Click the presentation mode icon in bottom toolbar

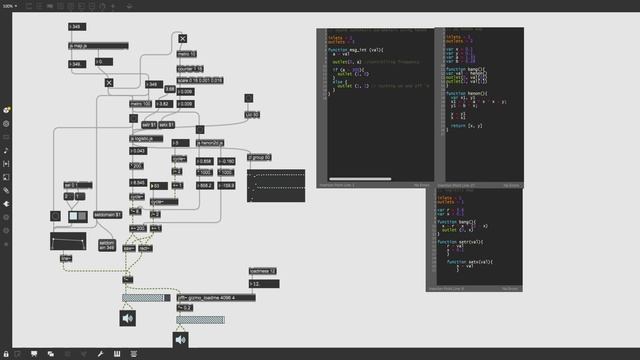click(34, 354)
